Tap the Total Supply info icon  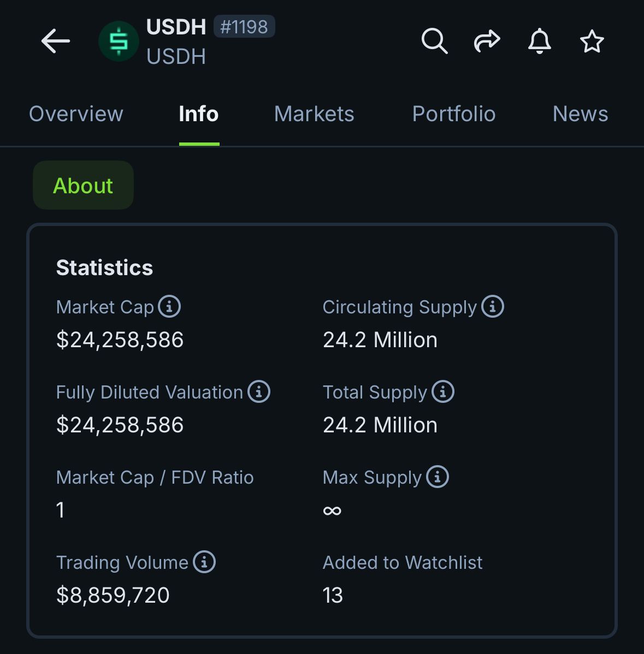click(x=443, y=391)
